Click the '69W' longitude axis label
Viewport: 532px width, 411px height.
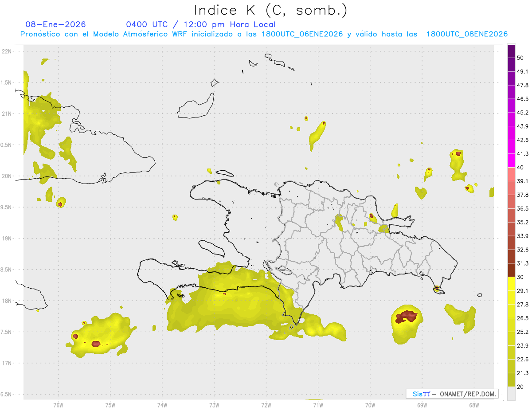coord(422,405)
